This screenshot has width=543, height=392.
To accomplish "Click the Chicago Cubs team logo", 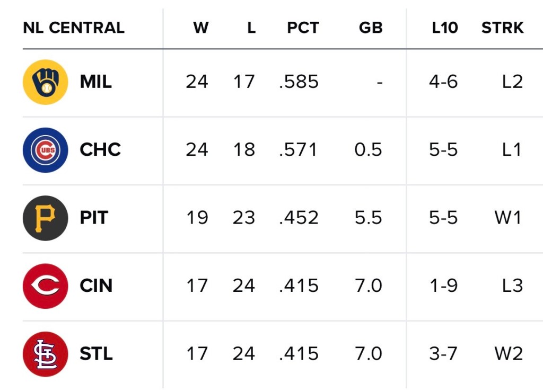I will 46,150.
